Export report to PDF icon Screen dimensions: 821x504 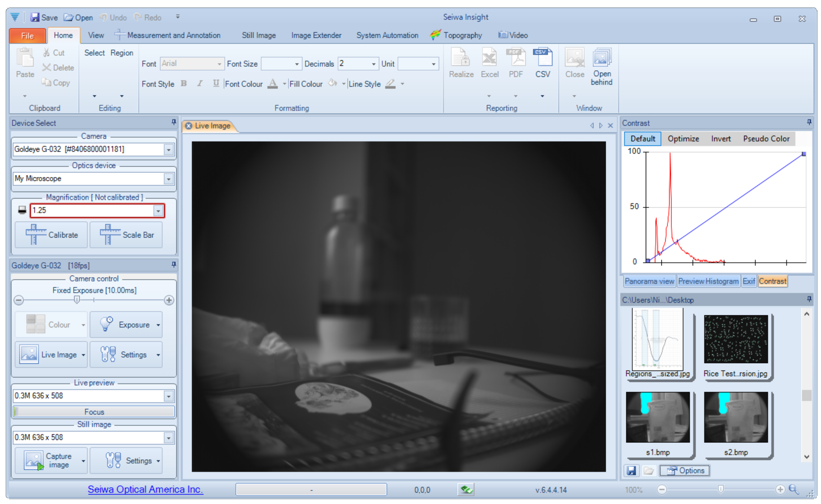[516, 58]
